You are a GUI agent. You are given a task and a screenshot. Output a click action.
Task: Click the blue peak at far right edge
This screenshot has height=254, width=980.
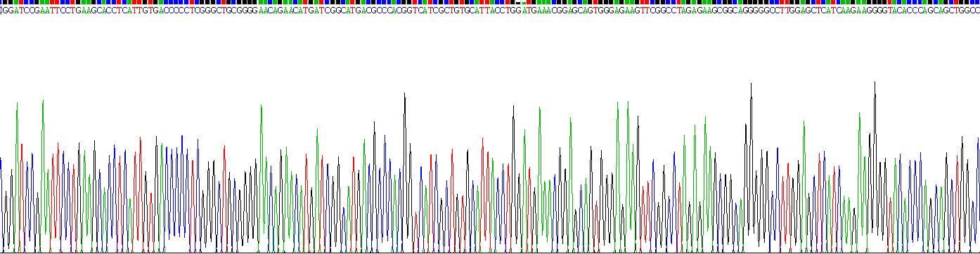tap(978, 195)
